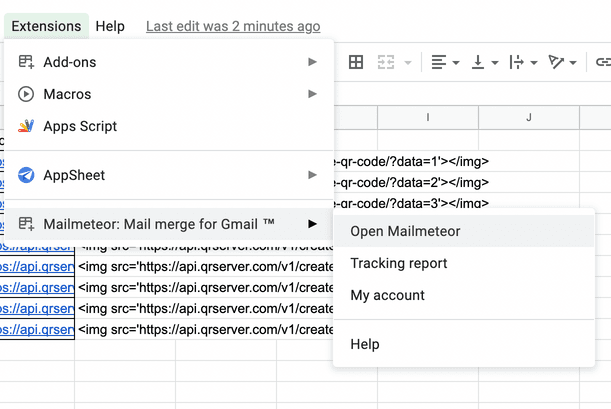Open the Text rotation dropdown arrow
This screenshot has height=409, width=611.
click(573, 62)
